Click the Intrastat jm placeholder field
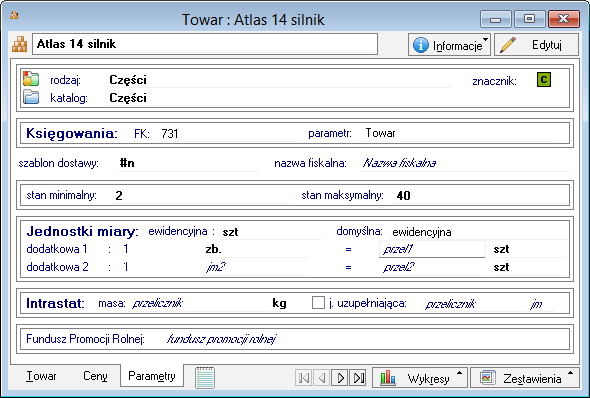 (x=536, y=304)
